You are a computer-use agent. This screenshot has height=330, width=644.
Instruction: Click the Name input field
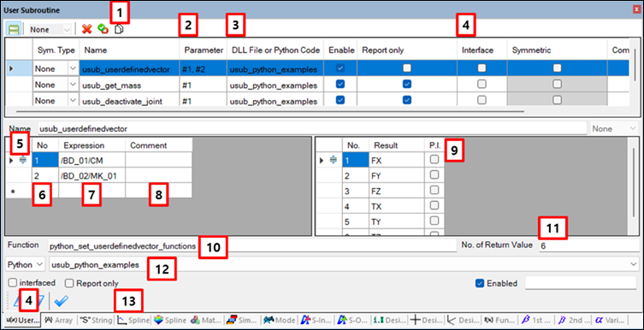[x=312, y=129]
